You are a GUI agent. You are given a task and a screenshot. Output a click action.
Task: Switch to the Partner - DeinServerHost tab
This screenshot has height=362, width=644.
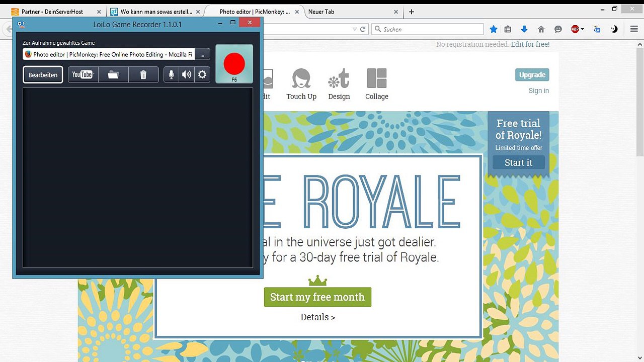[53, 12]
